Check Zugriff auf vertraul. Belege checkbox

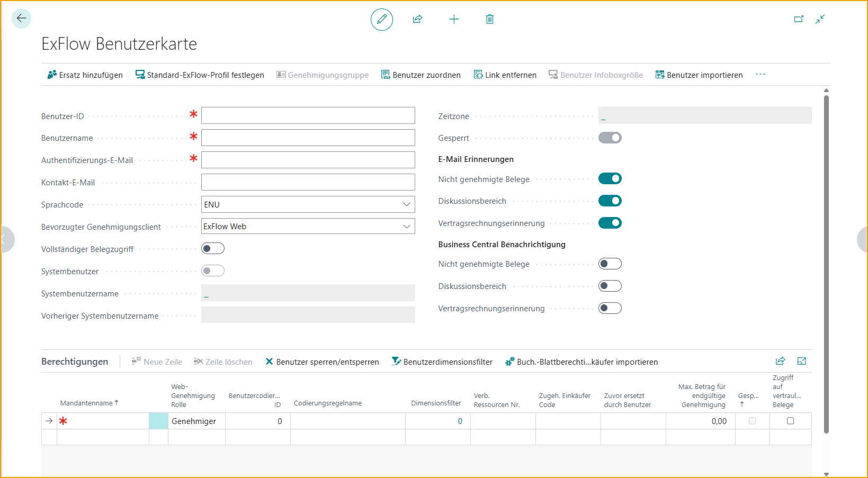tap(791, 421)
